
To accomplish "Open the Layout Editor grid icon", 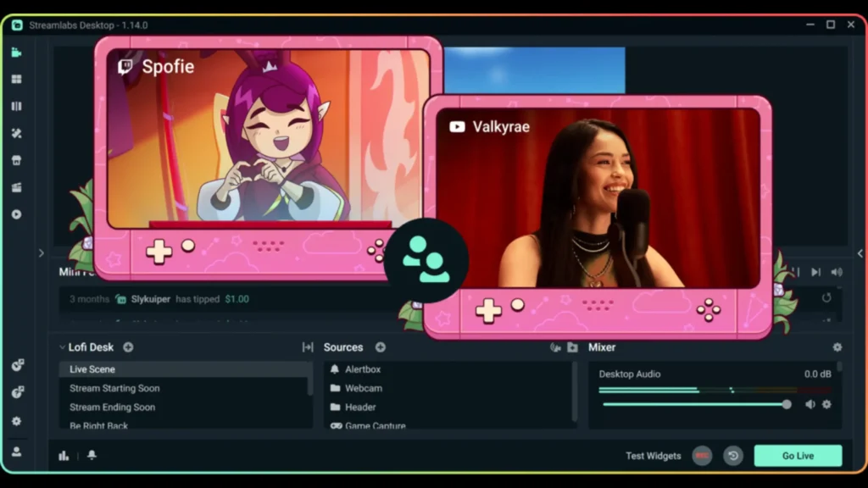I will (x=17, y=79).
